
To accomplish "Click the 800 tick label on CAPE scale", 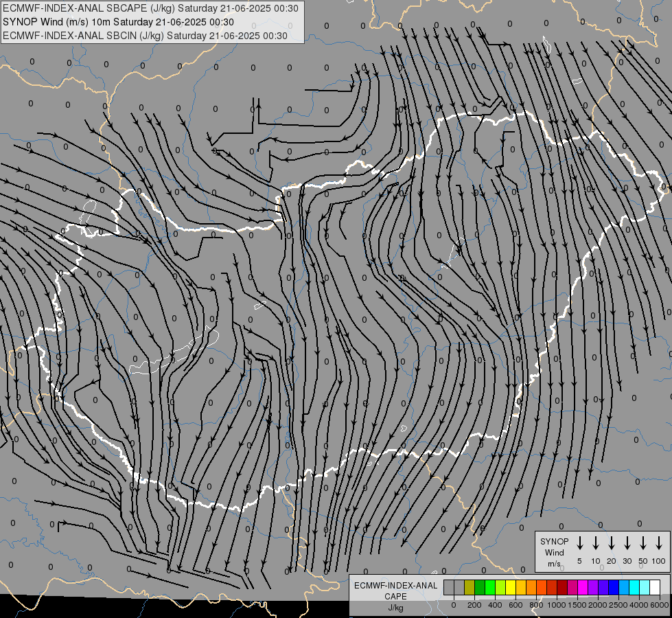I will click(536, 605).
